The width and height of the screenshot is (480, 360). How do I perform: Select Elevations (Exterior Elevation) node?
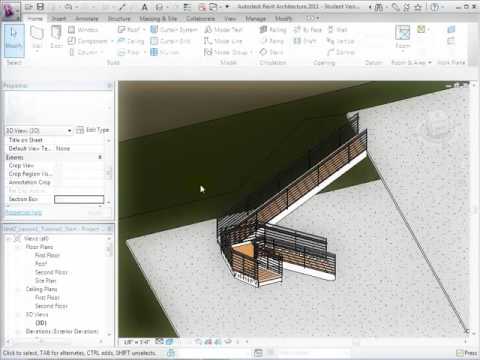[62, 332]
